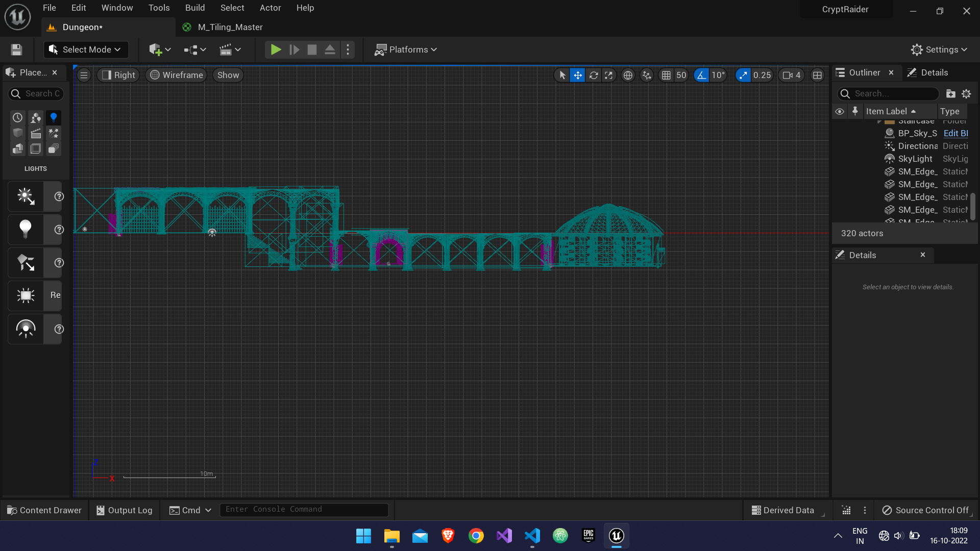
Task: Disable grid snapping set to 50
Action: pos(667,75)
